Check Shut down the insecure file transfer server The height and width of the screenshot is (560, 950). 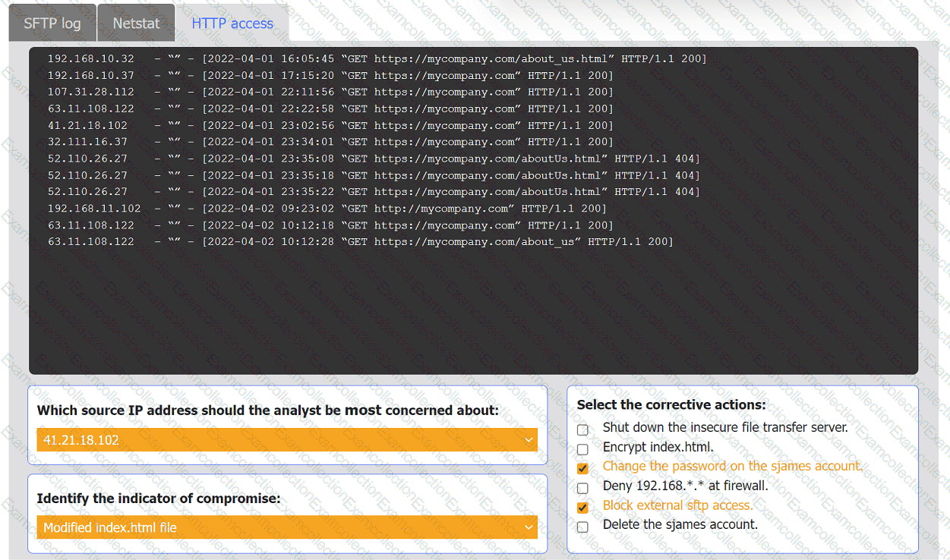tap(582, 430)
